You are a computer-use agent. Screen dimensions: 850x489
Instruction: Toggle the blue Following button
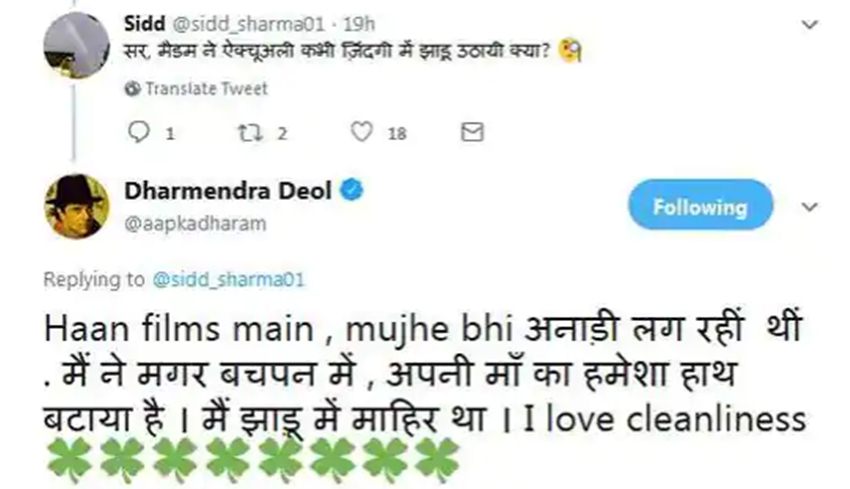(x=699, y=207)
